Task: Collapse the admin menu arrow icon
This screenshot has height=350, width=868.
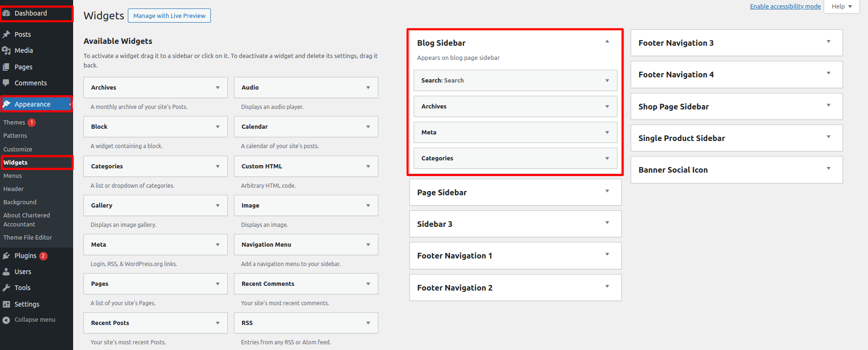Action: (x=7, y=320)
